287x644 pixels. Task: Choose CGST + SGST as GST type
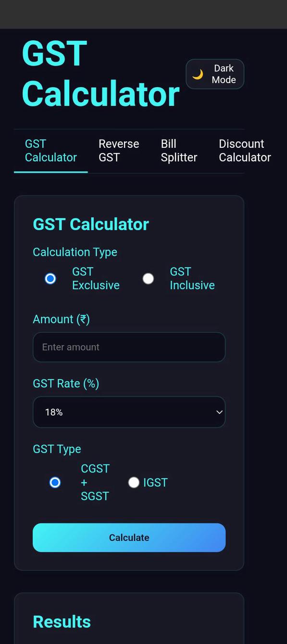click(x=55, y=482)
